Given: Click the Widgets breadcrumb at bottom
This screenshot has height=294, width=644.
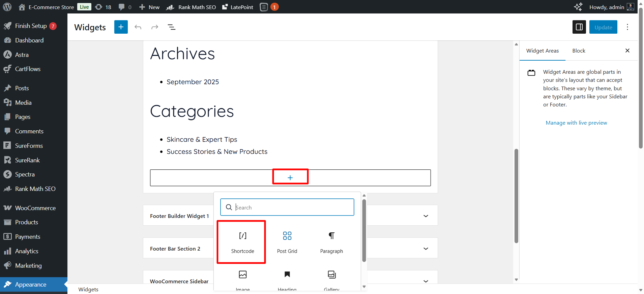Looking at the screenshot, I should tap(88, 289).
